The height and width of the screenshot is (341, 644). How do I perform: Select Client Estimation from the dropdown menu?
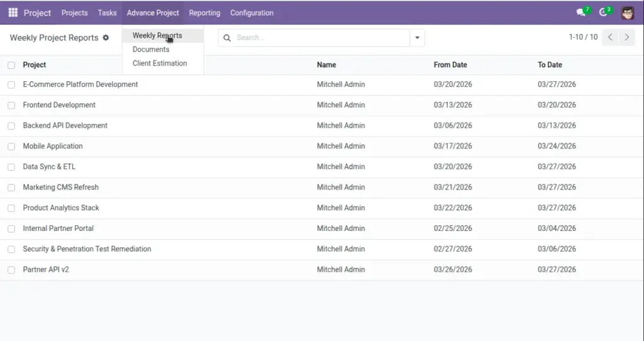pos(160,64)
